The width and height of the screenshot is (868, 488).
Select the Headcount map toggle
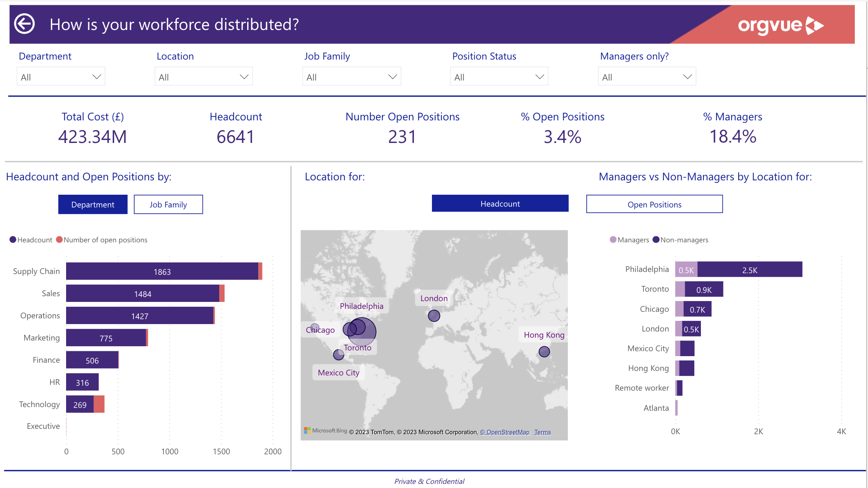[500, 204]
